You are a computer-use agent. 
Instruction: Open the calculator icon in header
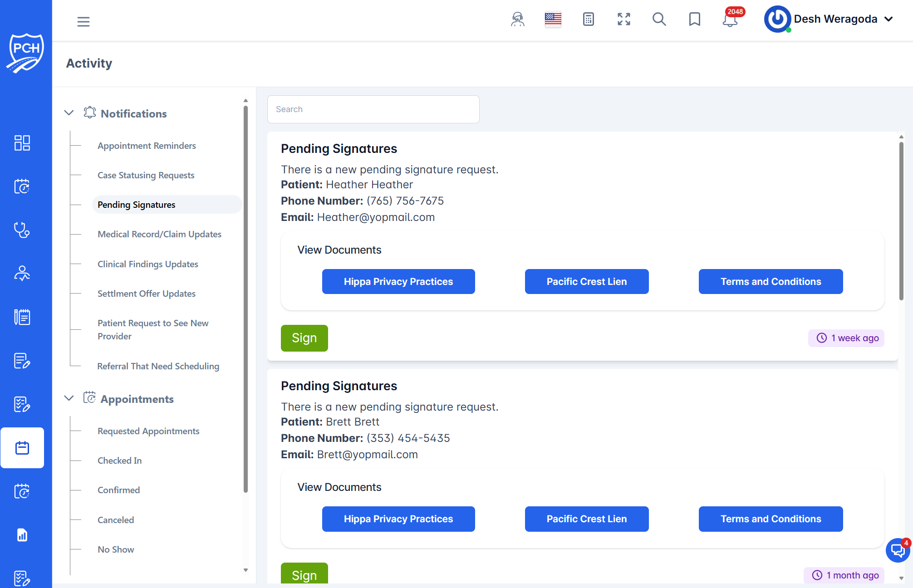pos(588,20)
